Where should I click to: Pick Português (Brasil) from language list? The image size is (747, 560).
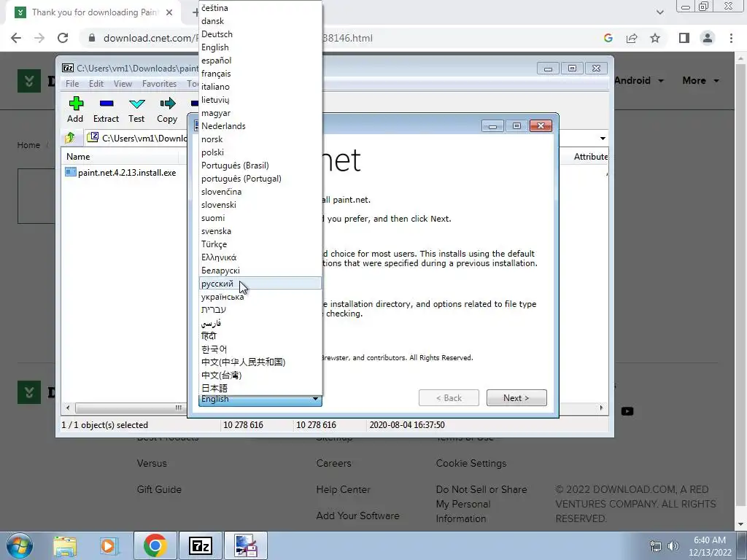[260, 166]
